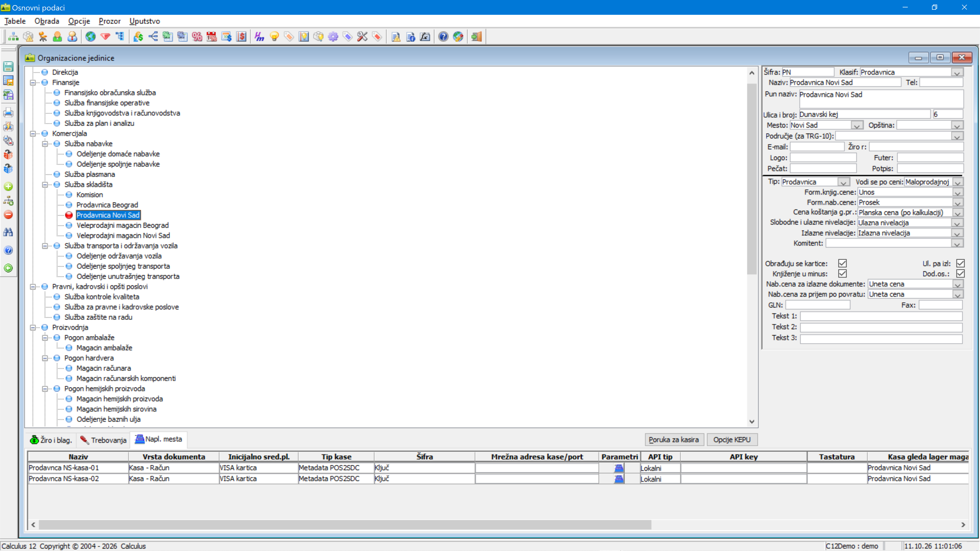Open the Tabele menu
Image resolution: width=980 pixels, height=551 pixels.
[x=15, y=21]
